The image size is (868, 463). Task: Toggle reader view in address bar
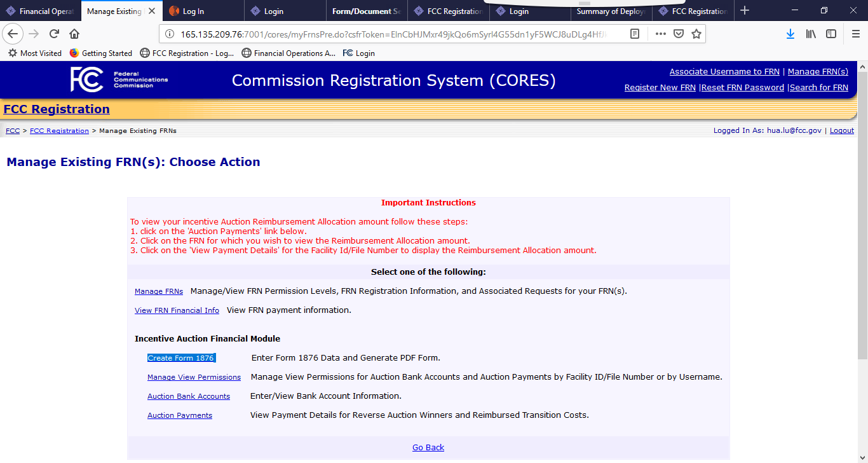point(635,34)
